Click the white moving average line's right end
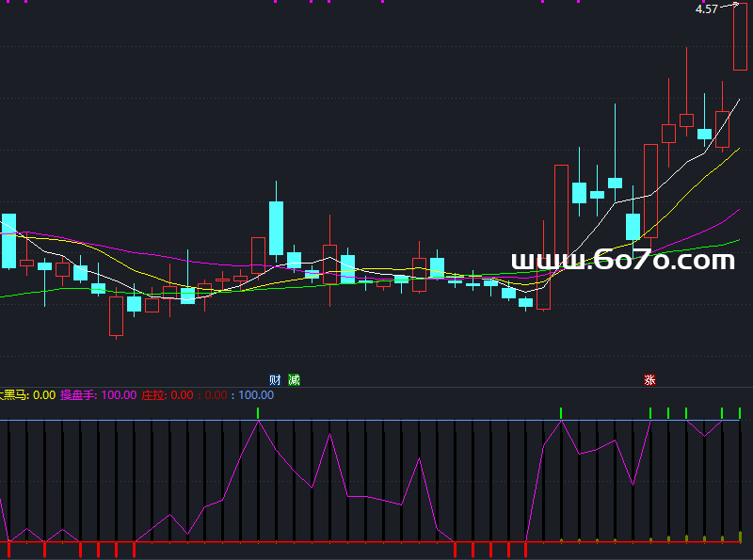 coord(738,100)
